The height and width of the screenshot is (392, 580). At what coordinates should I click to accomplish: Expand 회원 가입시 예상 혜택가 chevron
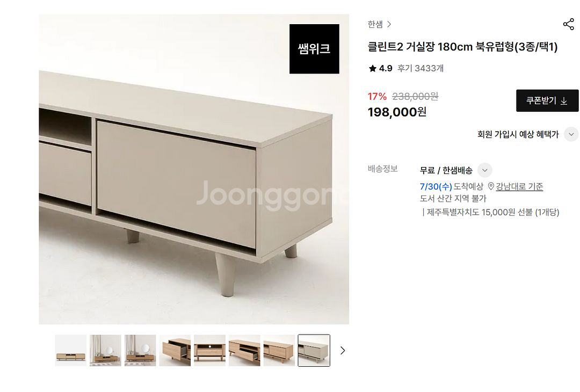571,134
